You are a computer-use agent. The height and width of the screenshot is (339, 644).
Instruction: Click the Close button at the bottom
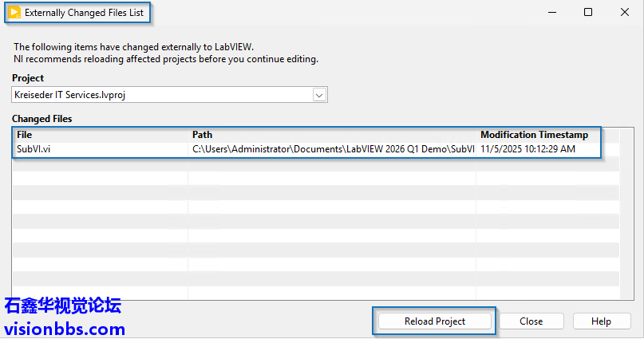coord(531,321)
